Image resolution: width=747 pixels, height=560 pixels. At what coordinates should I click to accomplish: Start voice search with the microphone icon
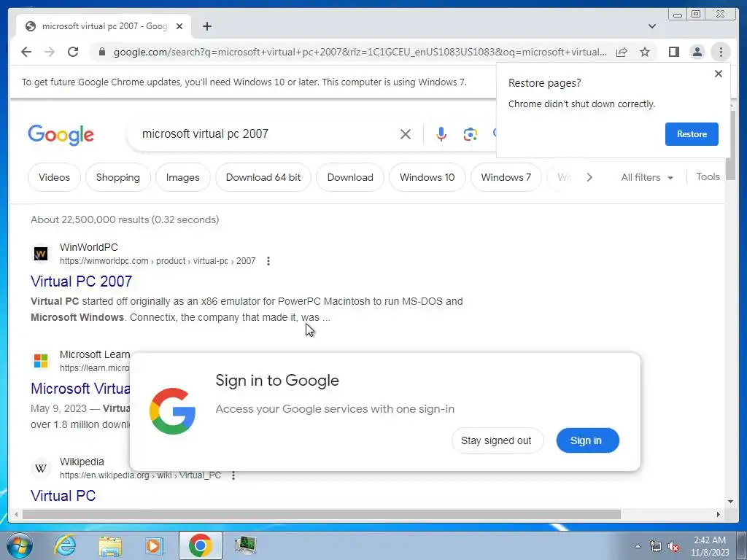tap(441, 134)
